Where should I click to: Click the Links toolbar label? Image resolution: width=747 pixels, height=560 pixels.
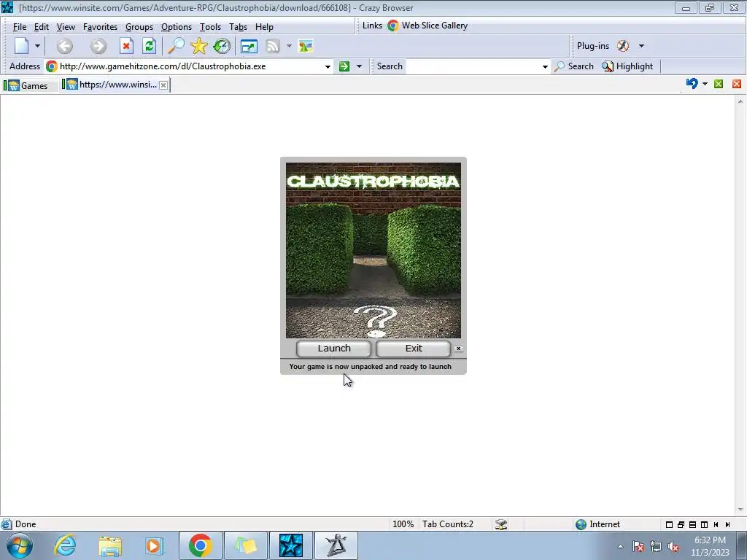point(372,26)
